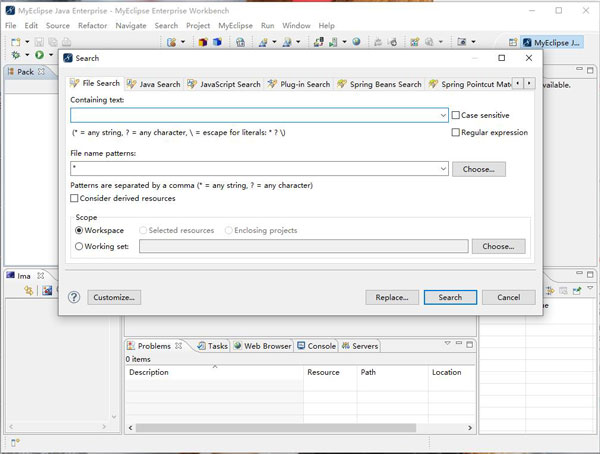600x454 pixels.
Task: Check Consider derived resources
Action: point(74,198)
